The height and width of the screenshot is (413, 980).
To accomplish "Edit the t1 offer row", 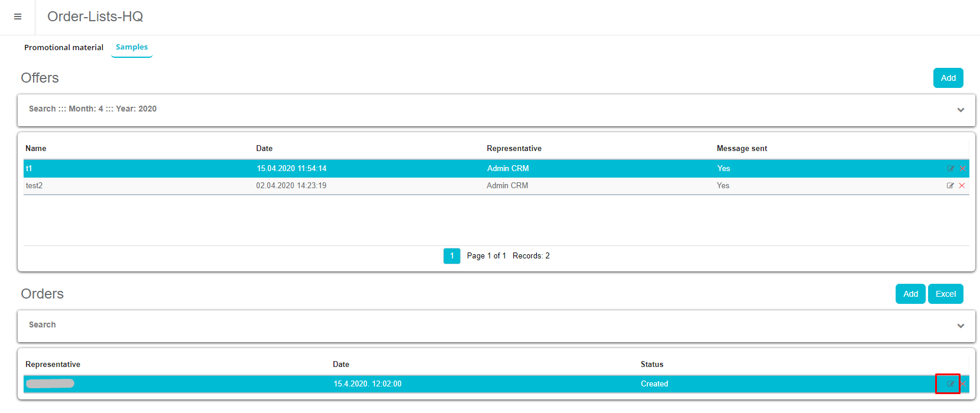I will point(950,169).
